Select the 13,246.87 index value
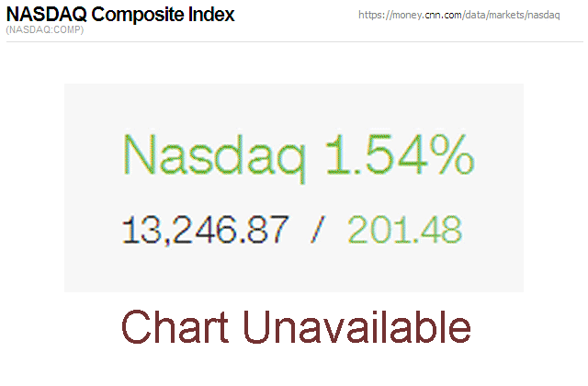Screen dimensions: 588x386 click(207, 227)
